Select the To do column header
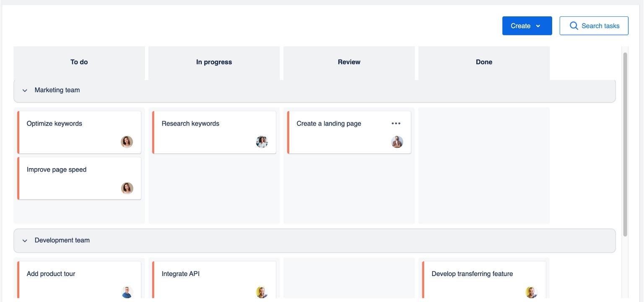The height and width of the screenshot is (302, 644). click(x=79, y=62)
